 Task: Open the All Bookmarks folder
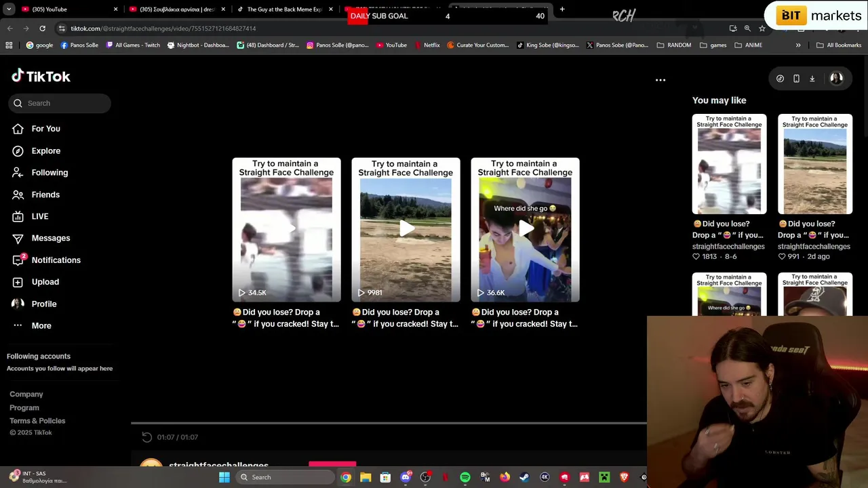coord(839,45)
